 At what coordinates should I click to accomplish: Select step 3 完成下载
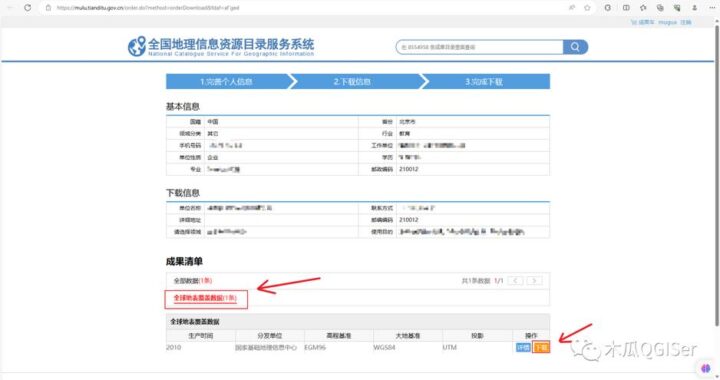point(484,82)
